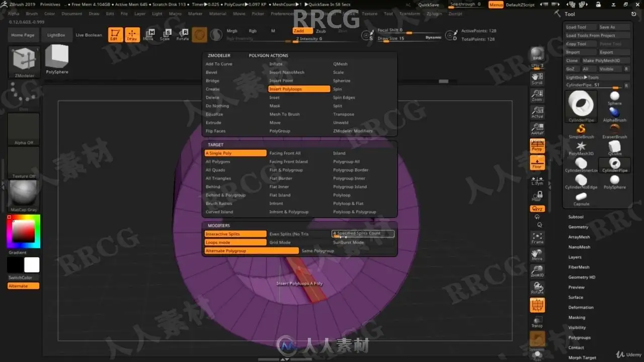Select the Edit mode icon
Viewport: 644px width, 362px height.
[115, 35]
